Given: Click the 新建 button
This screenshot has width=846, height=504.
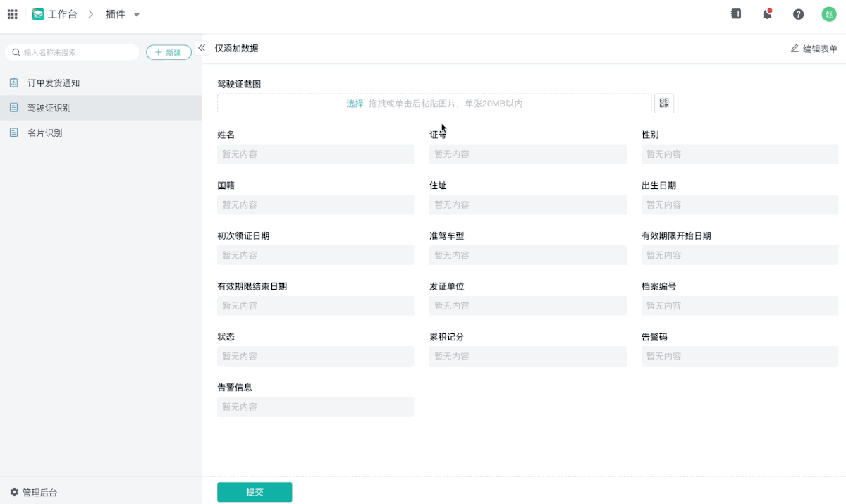Looking at the screenshot, I should pyautogui.click(x=168, y=52).
